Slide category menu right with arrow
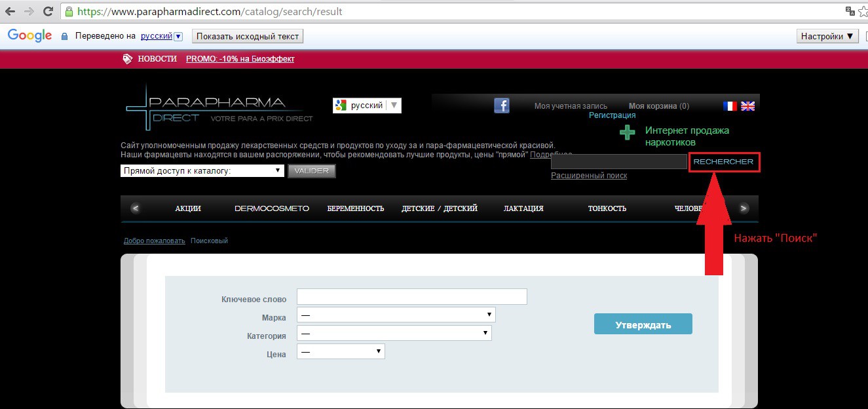The image size is (868, 409). (x=744, y=208)
